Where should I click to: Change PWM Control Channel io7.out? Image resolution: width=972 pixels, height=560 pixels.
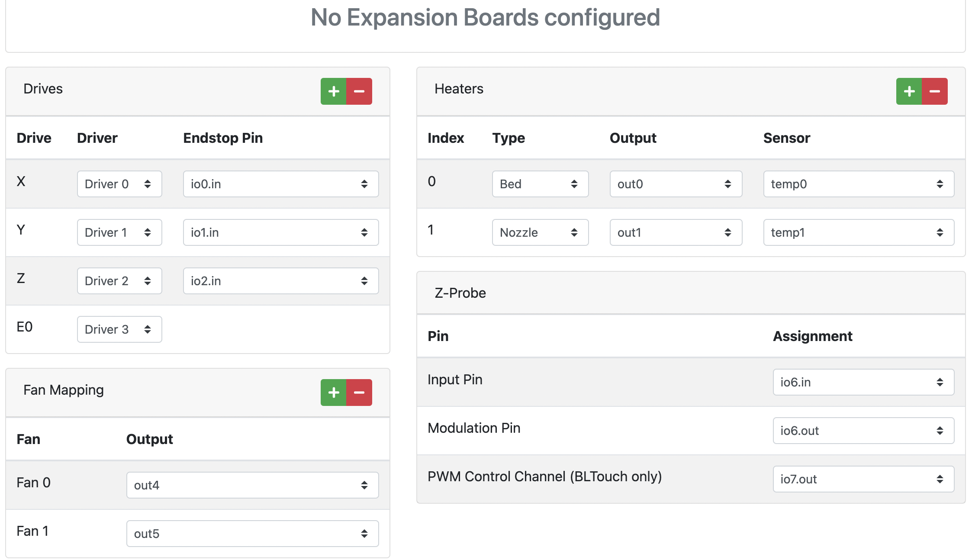coord(863,479)
